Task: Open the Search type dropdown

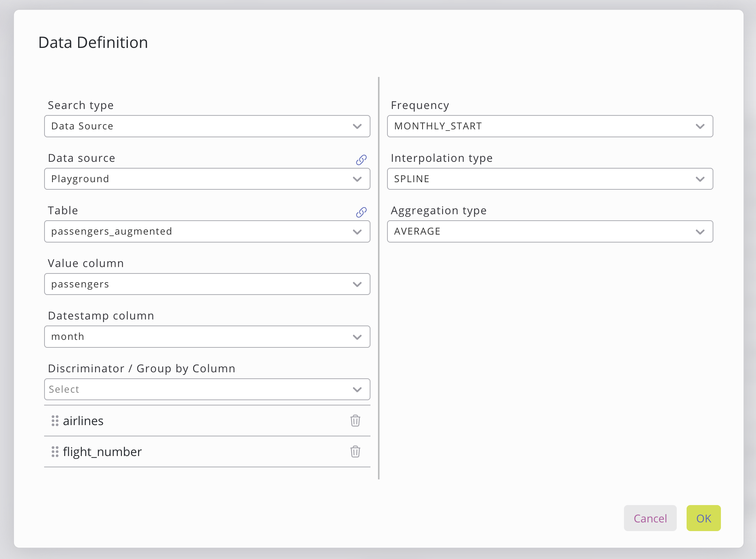Action: pos(207,126)
